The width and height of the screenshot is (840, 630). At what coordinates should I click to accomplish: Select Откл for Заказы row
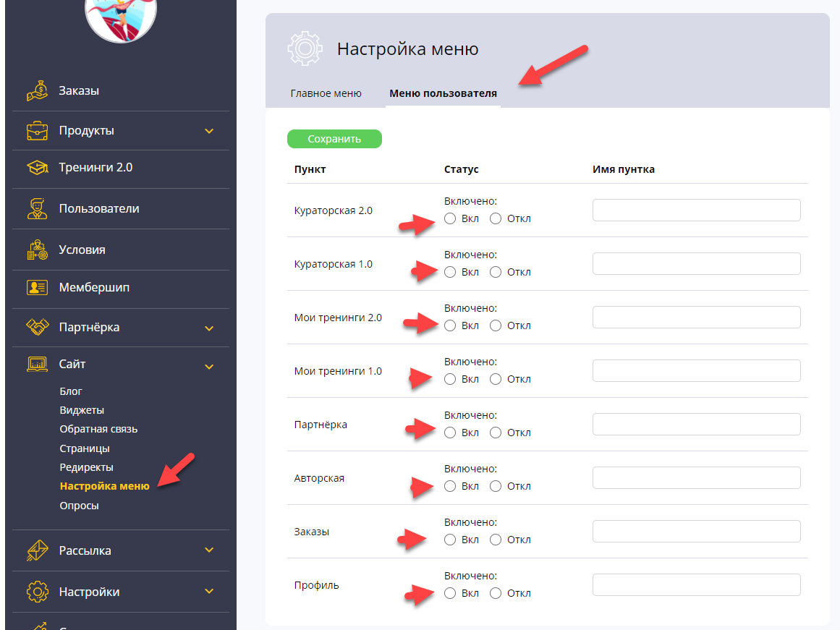click(x=496, y=540)
